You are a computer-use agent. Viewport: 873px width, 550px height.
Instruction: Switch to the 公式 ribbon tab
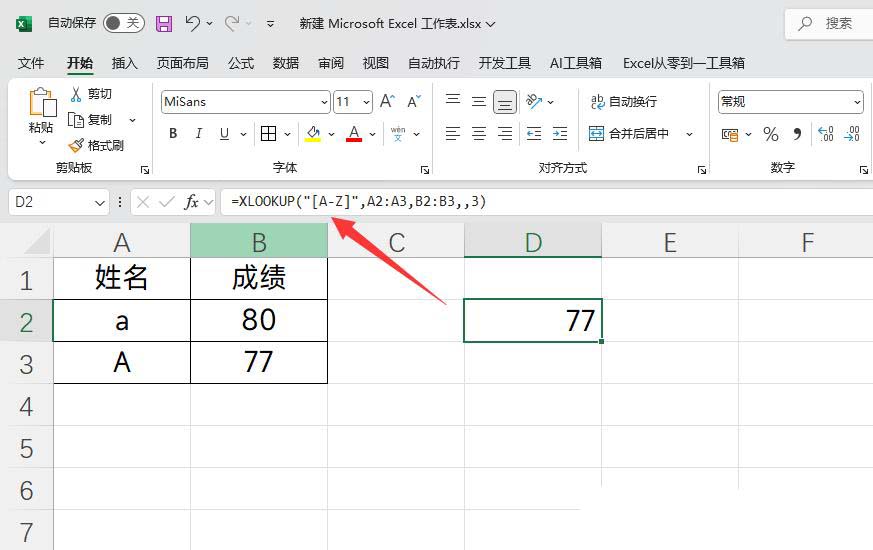pyautogui.click(x=241, y=63)
